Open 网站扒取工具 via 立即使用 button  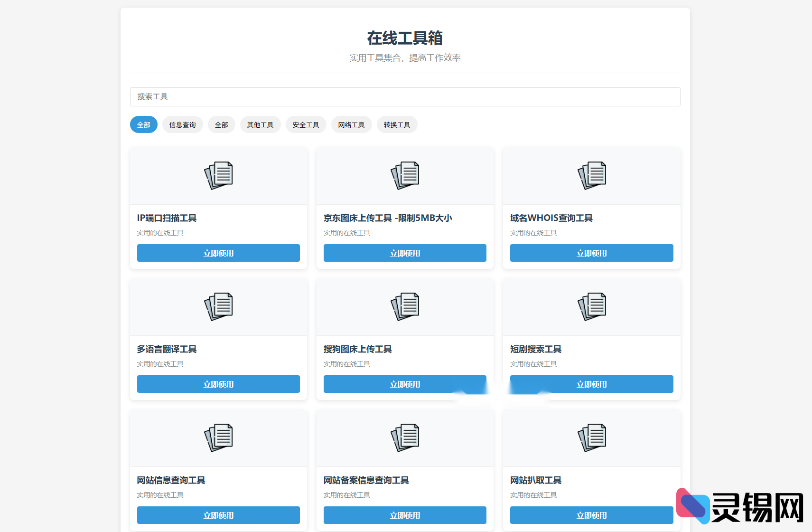coord(591,515)
